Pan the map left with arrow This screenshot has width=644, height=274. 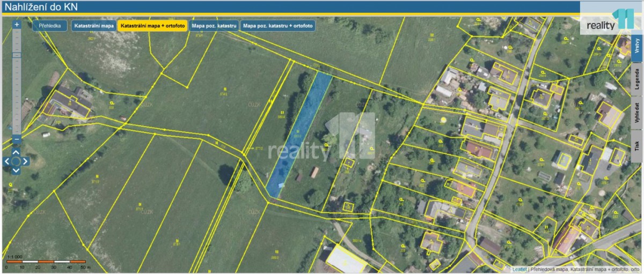coord(7,161)
